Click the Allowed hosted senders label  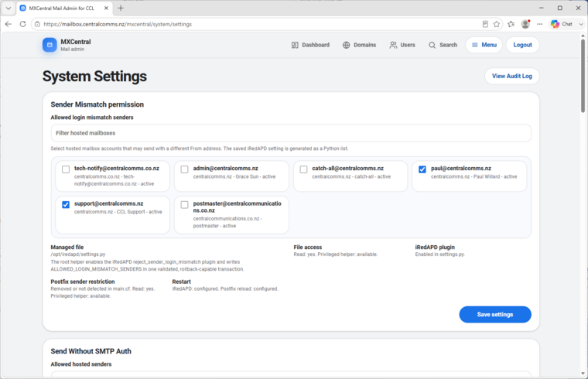pos(81,364)
